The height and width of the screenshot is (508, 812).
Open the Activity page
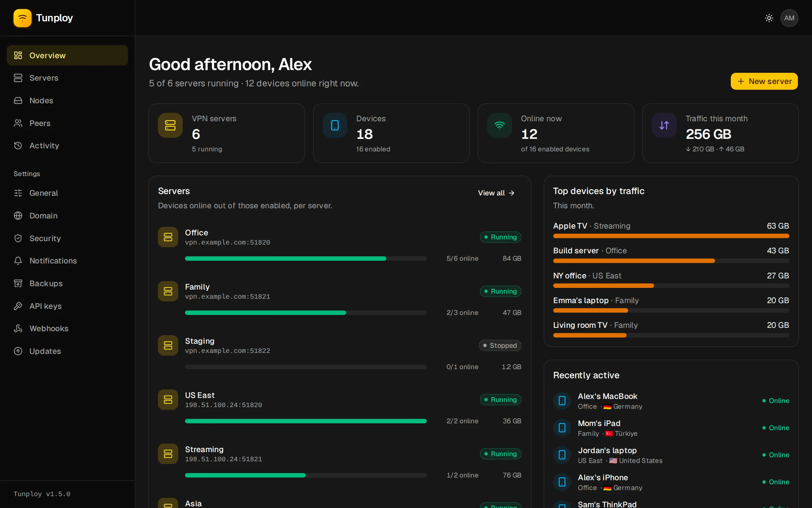pos(67,146)
